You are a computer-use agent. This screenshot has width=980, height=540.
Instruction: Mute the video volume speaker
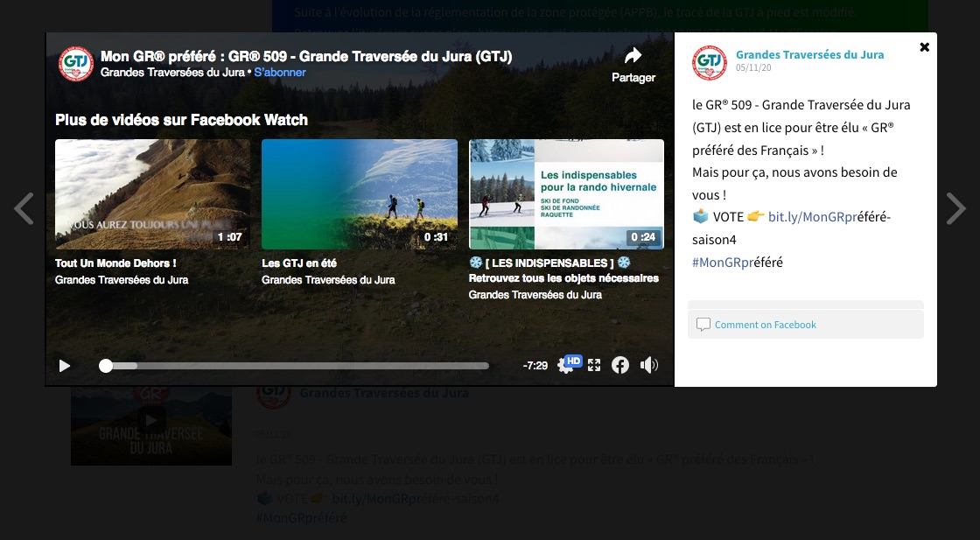(649, 365)
